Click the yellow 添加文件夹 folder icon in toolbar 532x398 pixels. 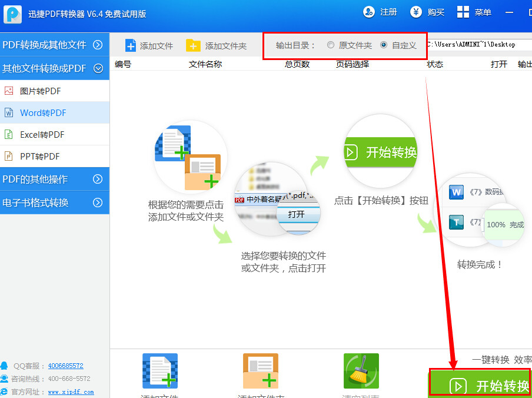point(194,45)
